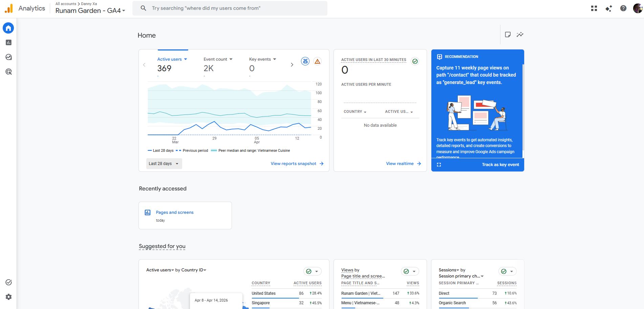Open the Event count metric dropdown
The height and width of the screenshot is (309, 644).
218,59
